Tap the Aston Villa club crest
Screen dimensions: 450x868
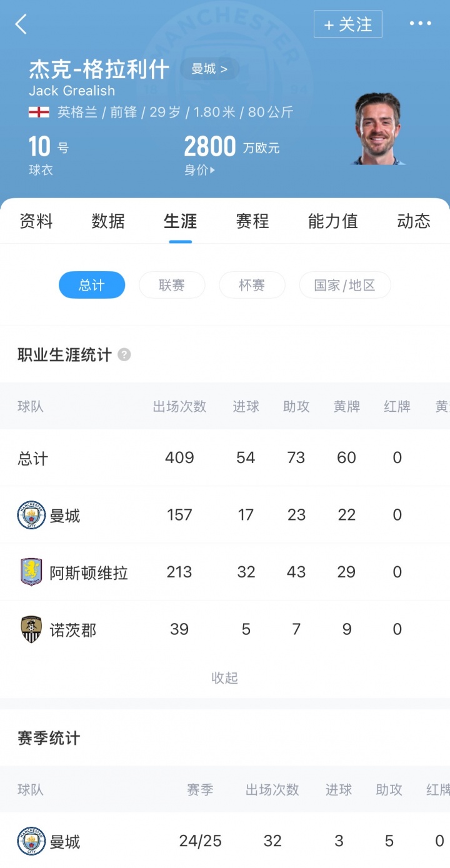(31, 572)
